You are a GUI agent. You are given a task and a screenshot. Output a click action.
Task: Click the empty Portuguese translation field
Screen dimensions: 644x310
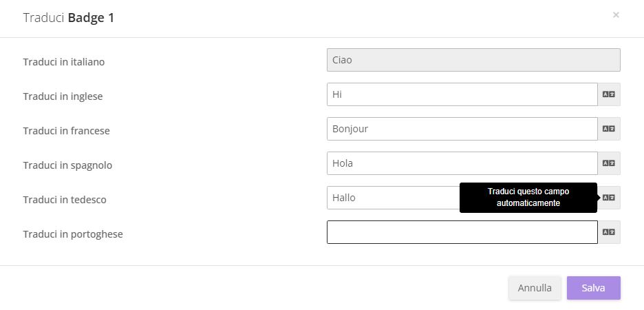[462, 232]
